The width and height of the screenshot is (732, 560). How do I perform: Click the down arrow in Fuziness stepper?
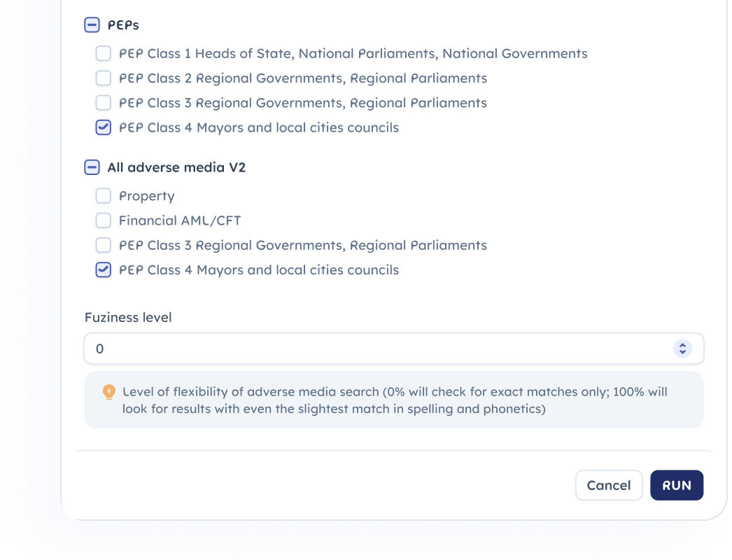click(682, 351)
